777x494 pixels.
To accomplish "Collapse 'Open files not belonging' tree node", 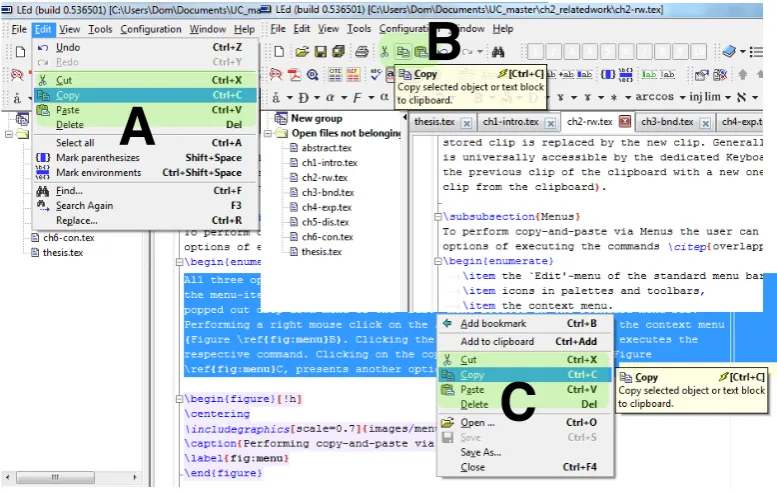I will [268, 133].
